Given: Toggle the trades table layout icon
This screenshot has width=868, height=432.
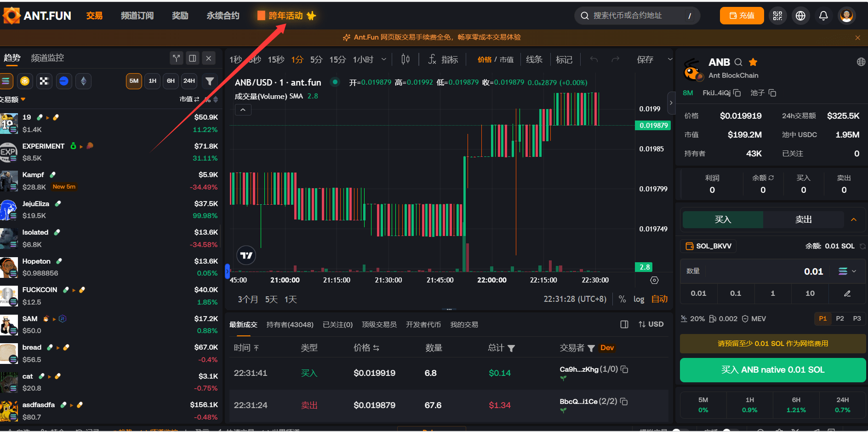Looking at the screenshot, I should pos(624,324).
